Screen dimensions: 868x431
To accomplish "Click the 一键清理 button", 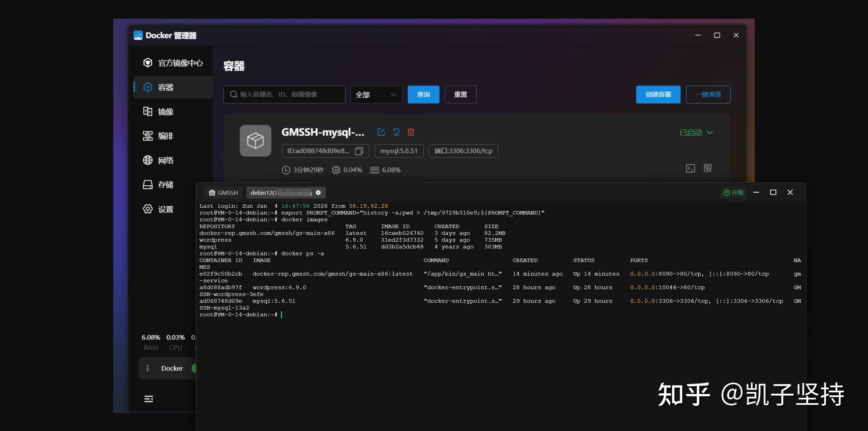I will tap(708, 95).
